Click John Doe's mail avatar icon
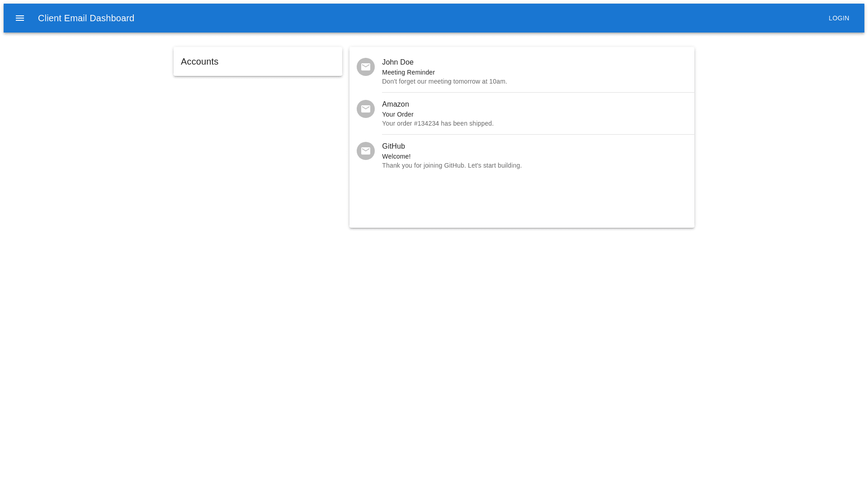The width and height of the screenshot is (868, 488). [366, 67]
